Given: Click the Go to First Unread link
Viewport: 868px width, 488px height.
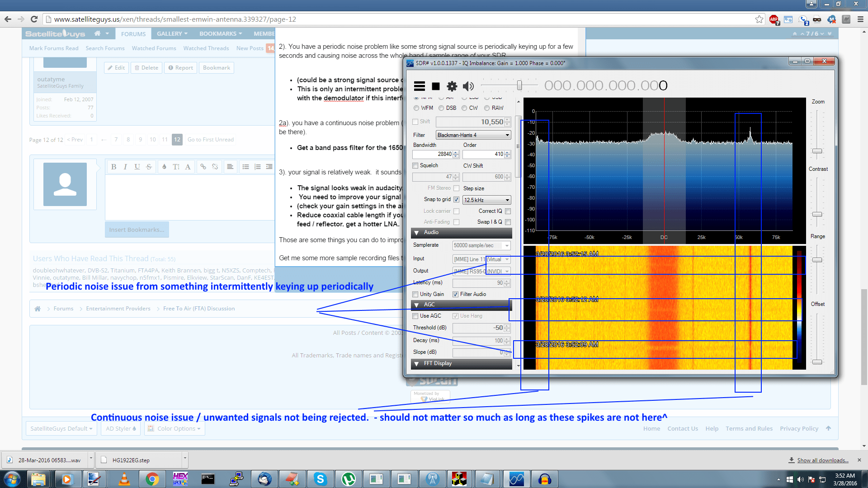Looking at the screenshot, I should (210, 140).
